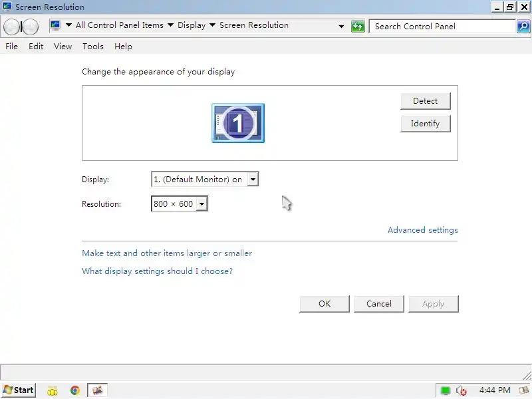The width and height of the screenshot is (532, 399).
Task: Restore down the Screen Resolution window
Action: (510, 7)
